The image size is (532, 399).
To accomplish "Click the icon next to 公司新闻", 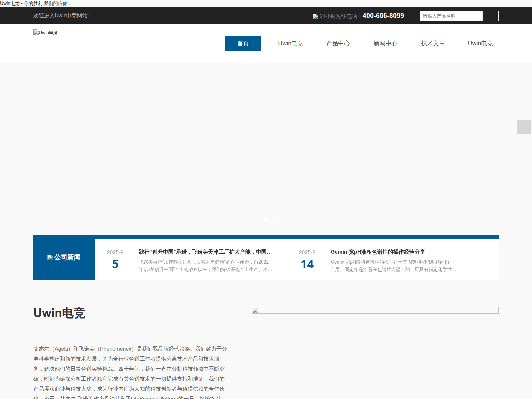I will [x=50, y=258].
